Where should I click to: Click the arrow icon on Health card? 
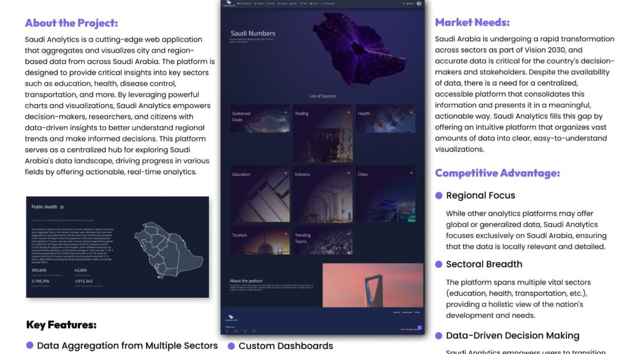pos(411,112)
